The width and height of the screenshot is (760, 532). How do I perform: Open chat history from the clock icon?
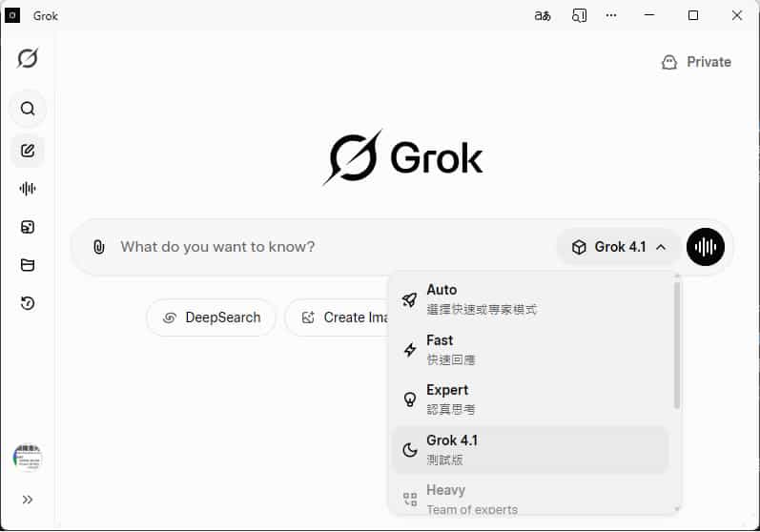28,303
